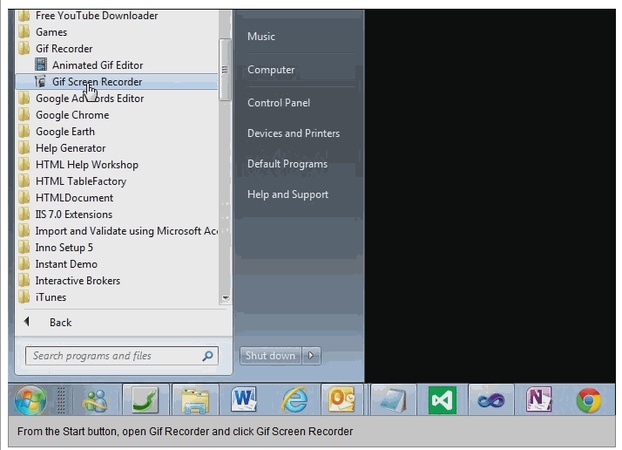The height and width of the screenshot is (450, 622).
Task: Open Google Chrome from the taskbar
Action: pyautogui.click(x=589, y=401)
